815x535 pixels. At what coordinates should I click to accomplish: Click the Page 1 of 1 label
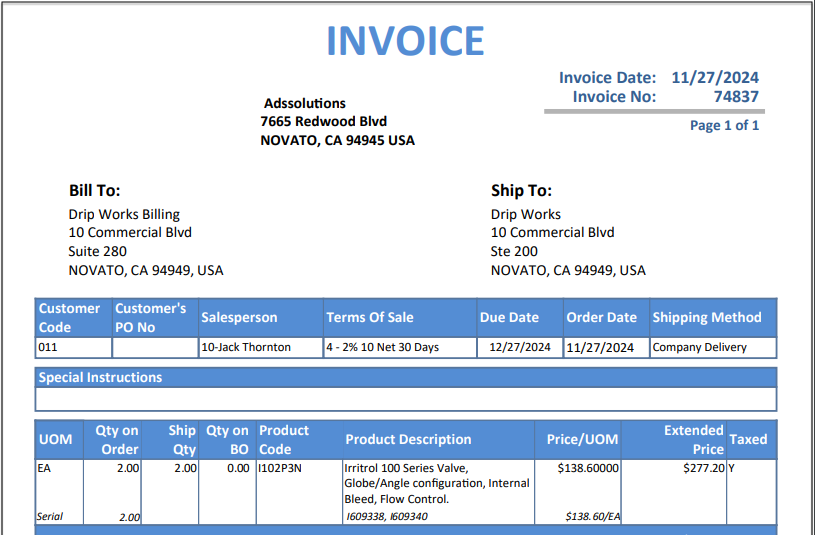[724, 125]
